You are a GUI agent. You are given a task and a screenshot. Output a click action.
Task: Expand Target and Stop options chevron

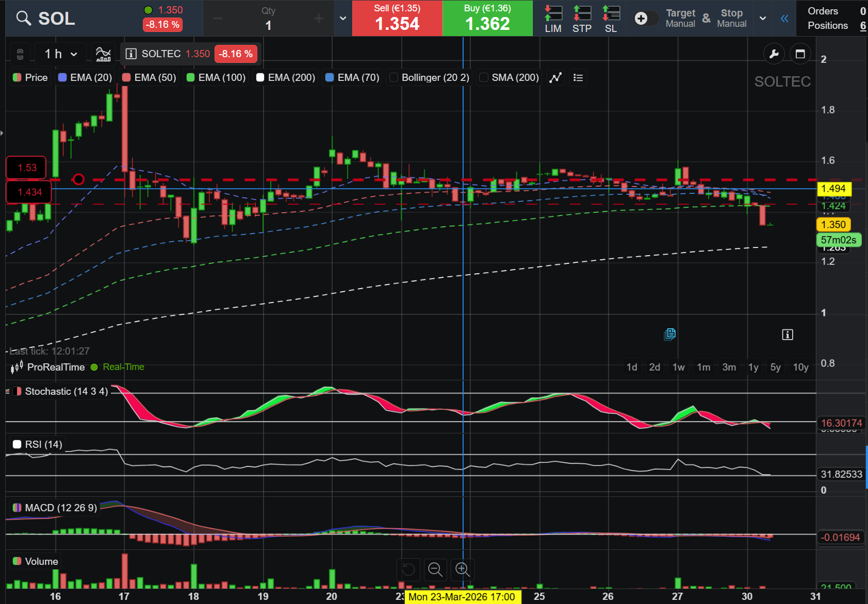pyautogui.click(x=763, y=19)
